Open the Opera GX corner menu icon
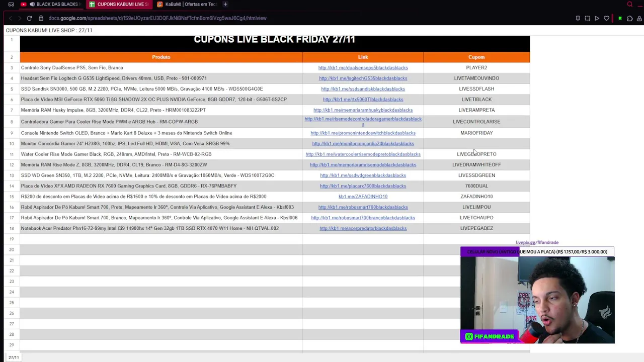644x362 pixels. pos(11,5)
